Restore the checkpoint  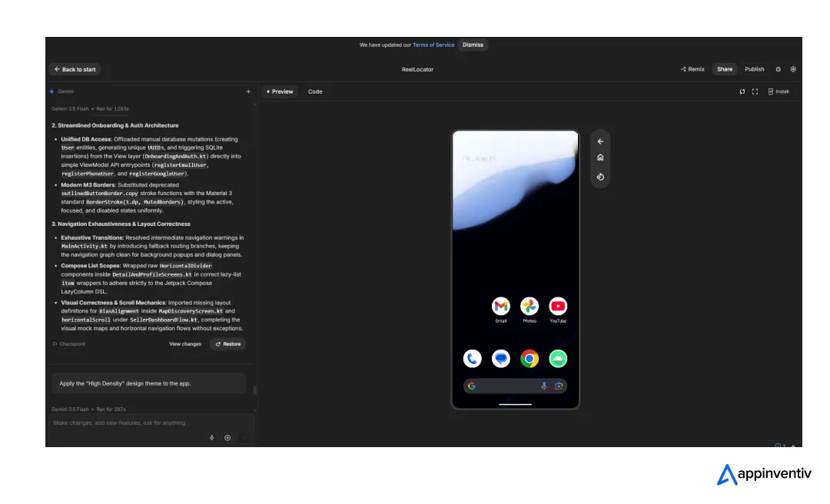click(228, 344)
